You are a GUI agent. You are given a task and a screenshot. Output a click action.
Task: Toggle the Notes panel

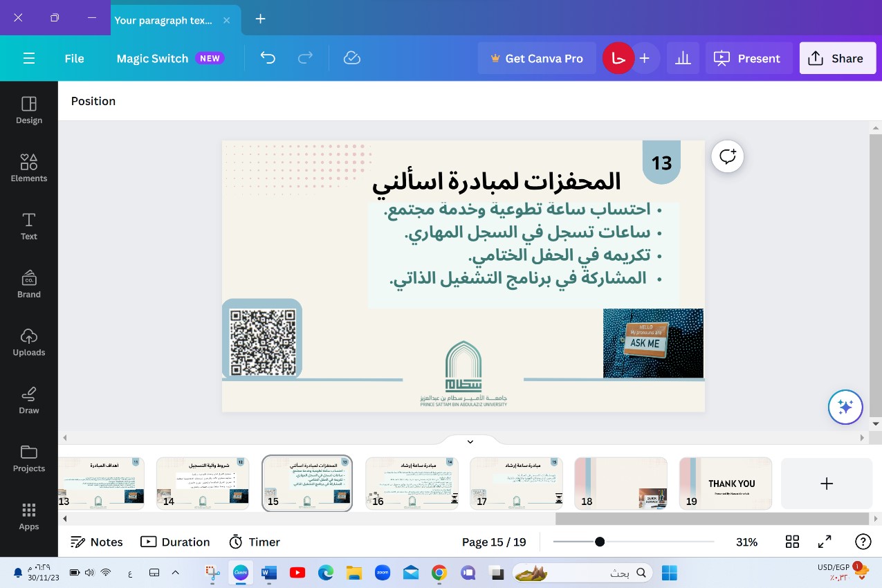(x=97, y=542)
